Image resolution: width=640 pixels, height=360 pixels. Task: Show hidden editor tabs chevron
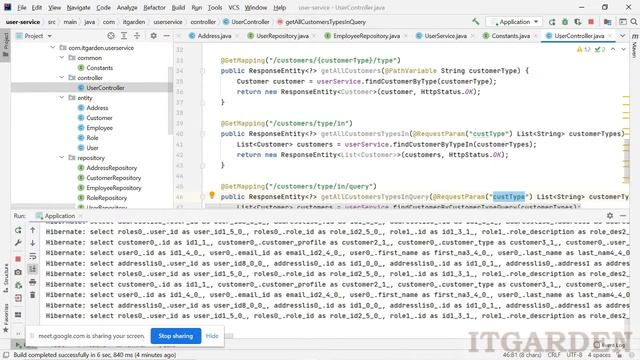(622, 36)
